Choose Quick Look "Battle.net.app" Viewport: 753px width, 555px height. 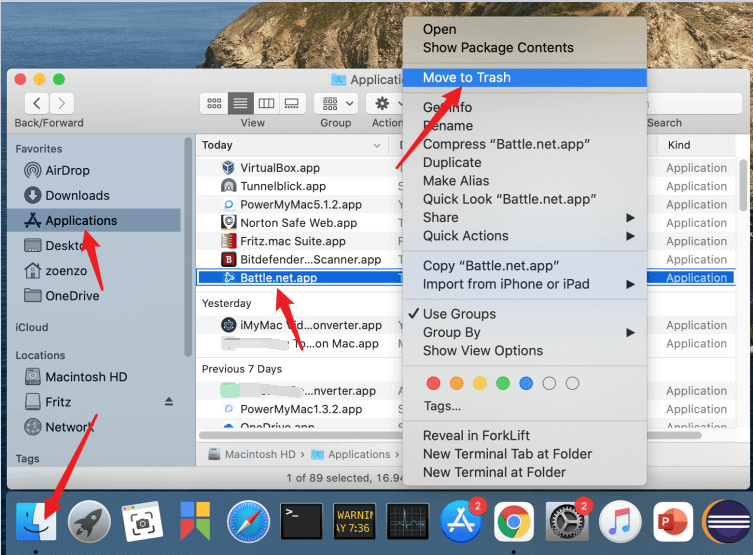(524, 199)
